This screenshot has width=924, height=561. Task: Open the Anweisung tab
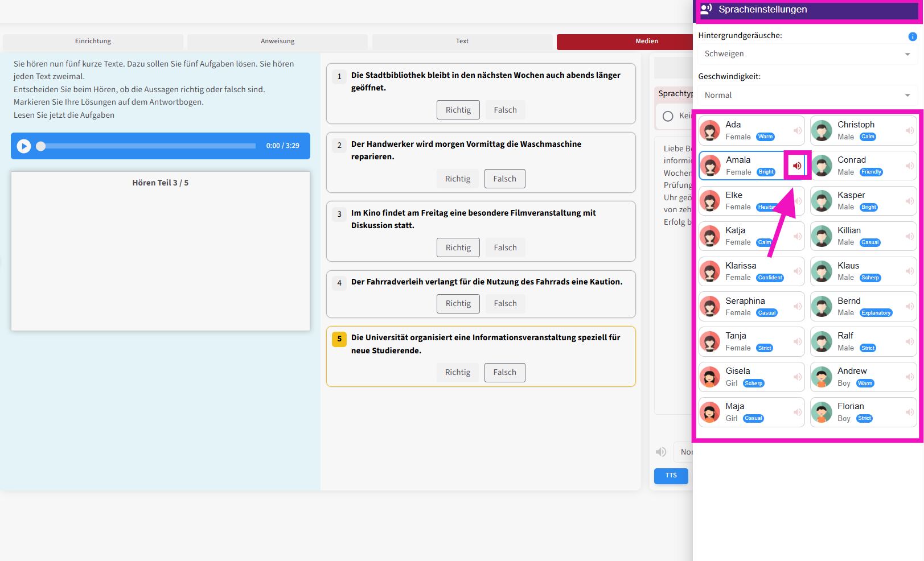277,42
